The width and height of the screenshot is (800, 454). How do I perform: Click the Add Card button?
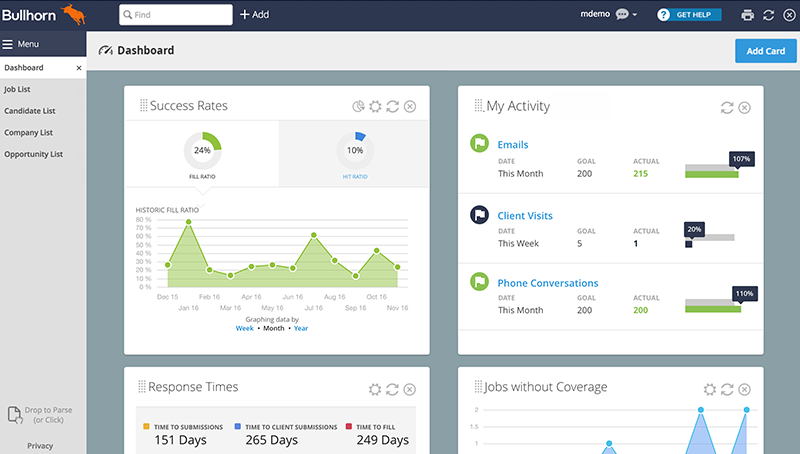(x=765, y=51)
